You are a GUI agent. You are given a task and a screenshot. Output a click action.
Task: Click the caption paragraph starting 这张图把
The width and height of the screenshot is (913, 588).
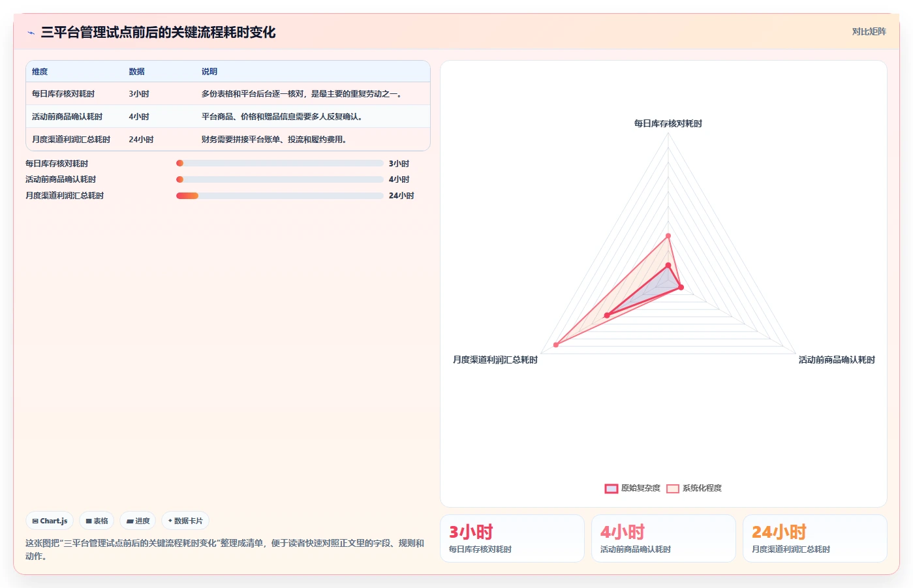(225, 549)
